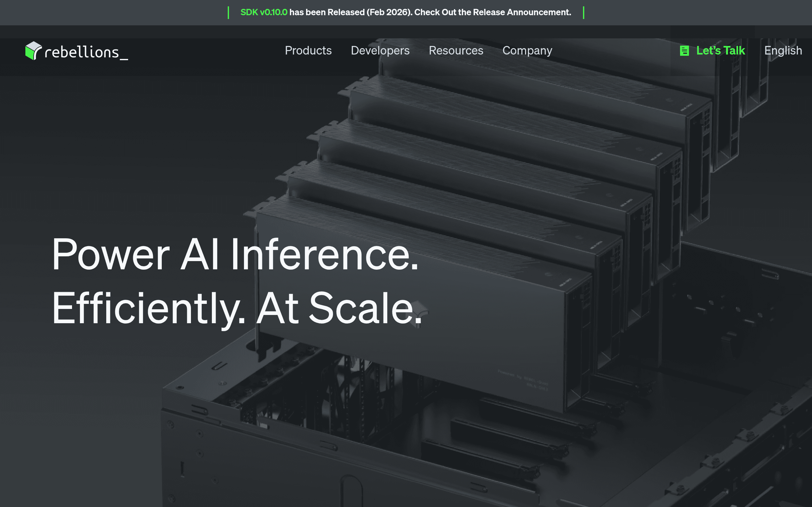Expand the Company navigation dropdown
812x507 pixels.
click(527, 51)
